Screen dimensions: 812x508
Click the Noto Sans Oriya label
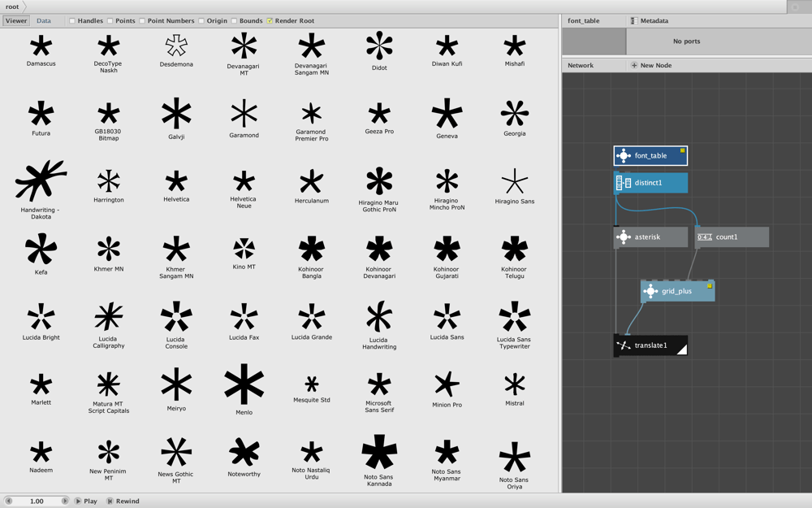pyautogui.click(x=514, y=483)
